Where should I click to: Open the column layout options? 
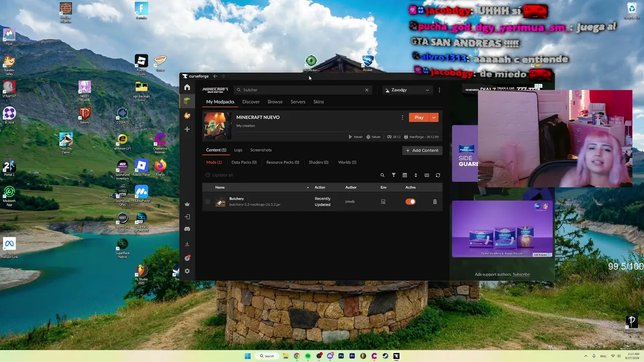427,175
